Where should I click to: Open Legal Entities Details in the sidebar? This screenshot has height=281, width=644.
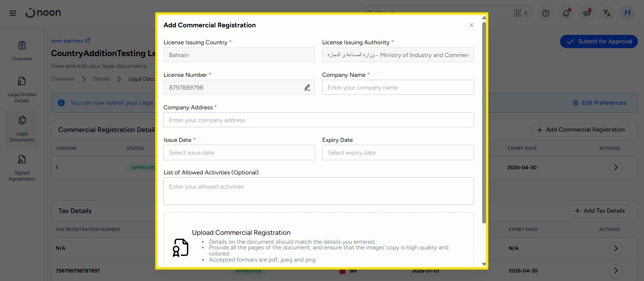pos(22,90)
